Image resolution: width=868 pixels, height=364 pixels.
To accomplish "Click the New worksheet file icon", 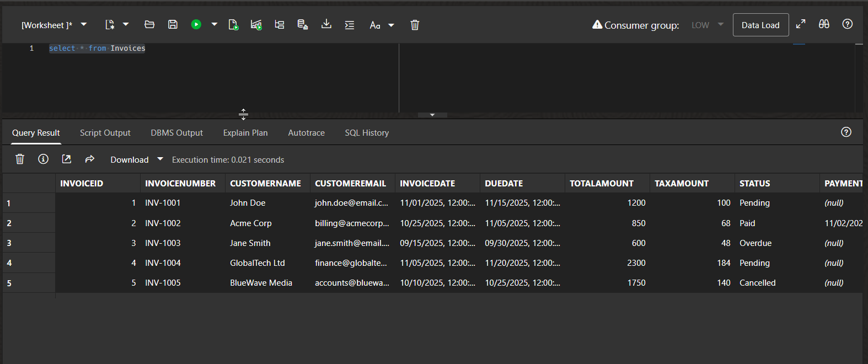I will point(110,24).
